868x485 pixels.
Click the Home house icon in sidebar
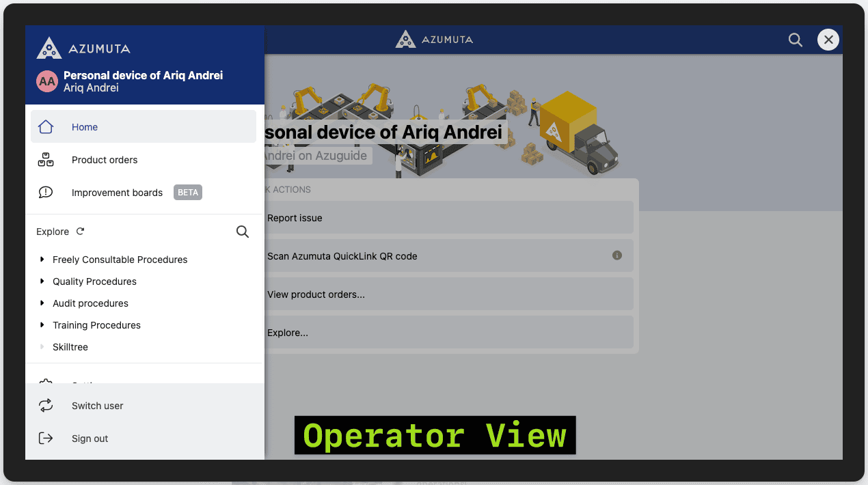pos(46,127)
